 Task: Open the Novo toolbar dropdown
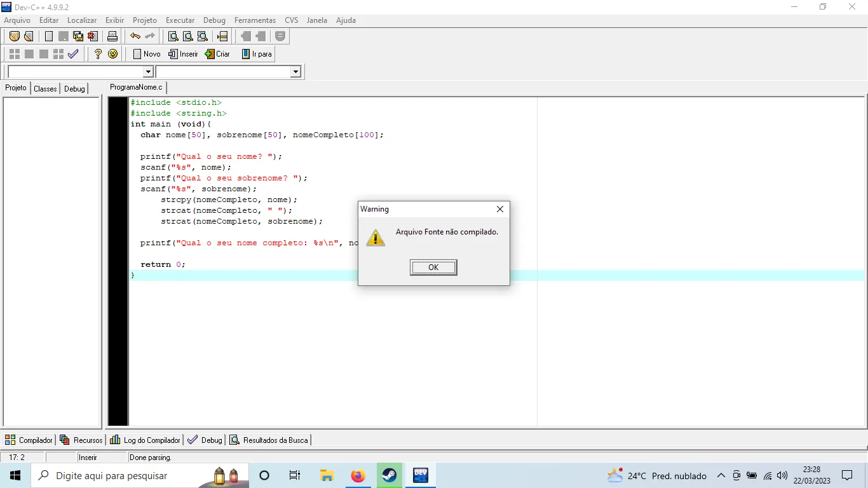(147, 54)
